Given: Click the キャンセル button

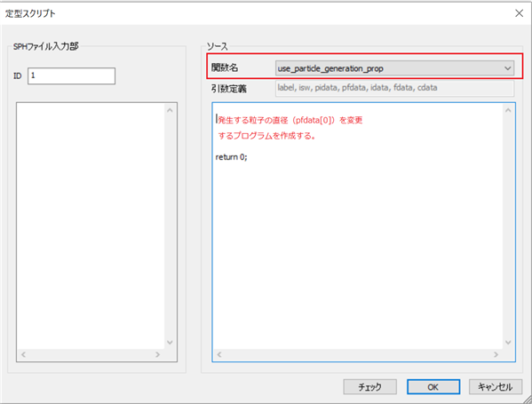Looking at the screenshot, I should click(496, 387).
